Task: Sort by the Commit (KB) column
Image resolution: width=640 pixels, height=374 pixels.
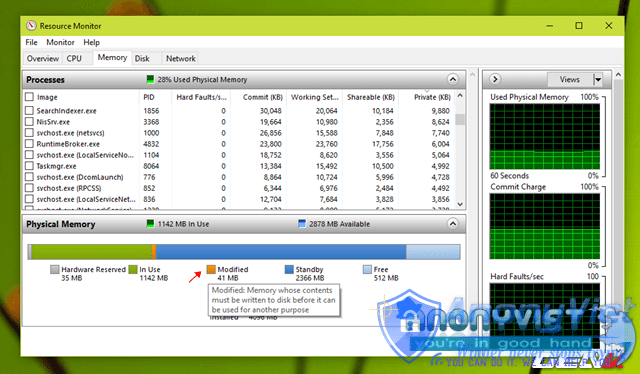Action: 258,97
